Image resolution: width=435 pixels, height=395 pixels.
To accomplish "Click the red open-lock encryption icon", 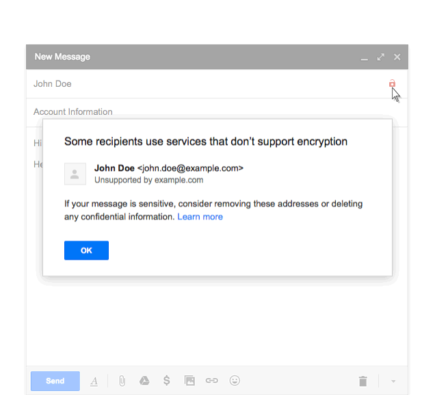I will tap(392, 83).
